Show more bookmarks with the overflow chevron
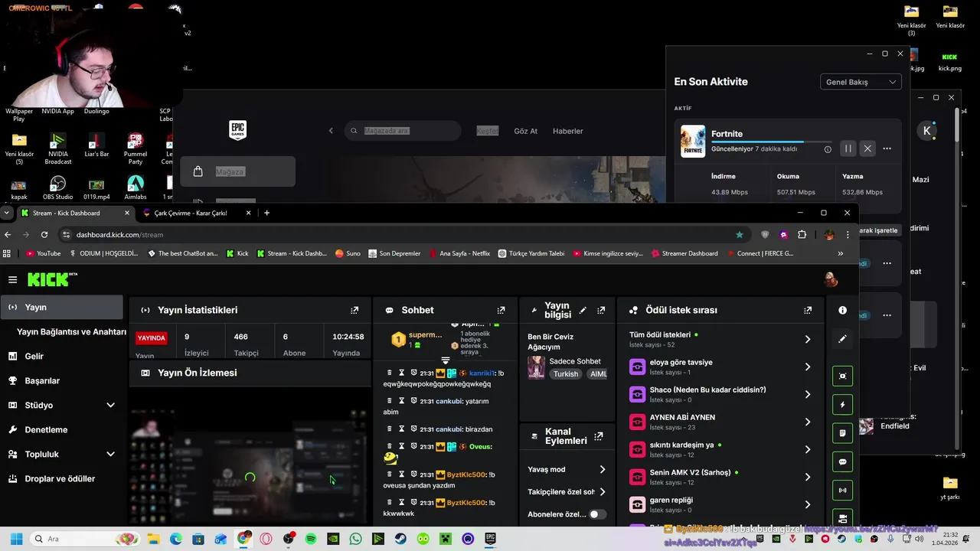The height and width of the screenshot is (551, 980). tap(841, 253)
